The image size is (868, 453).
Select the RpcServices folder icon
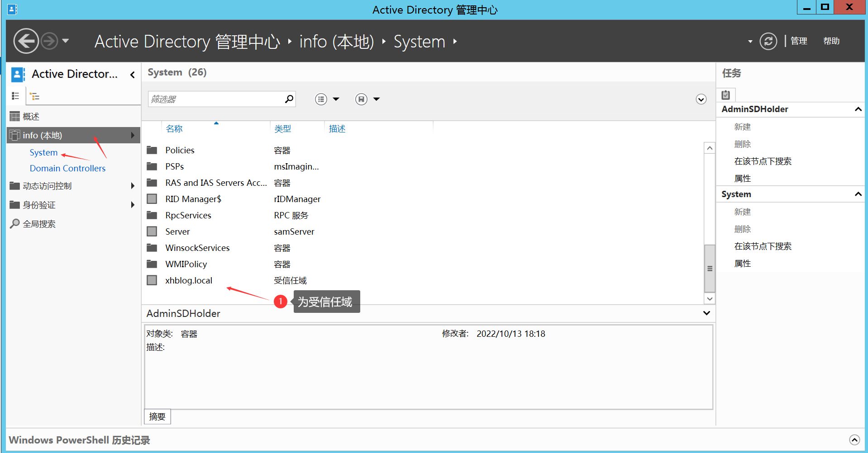pos(152,215)
